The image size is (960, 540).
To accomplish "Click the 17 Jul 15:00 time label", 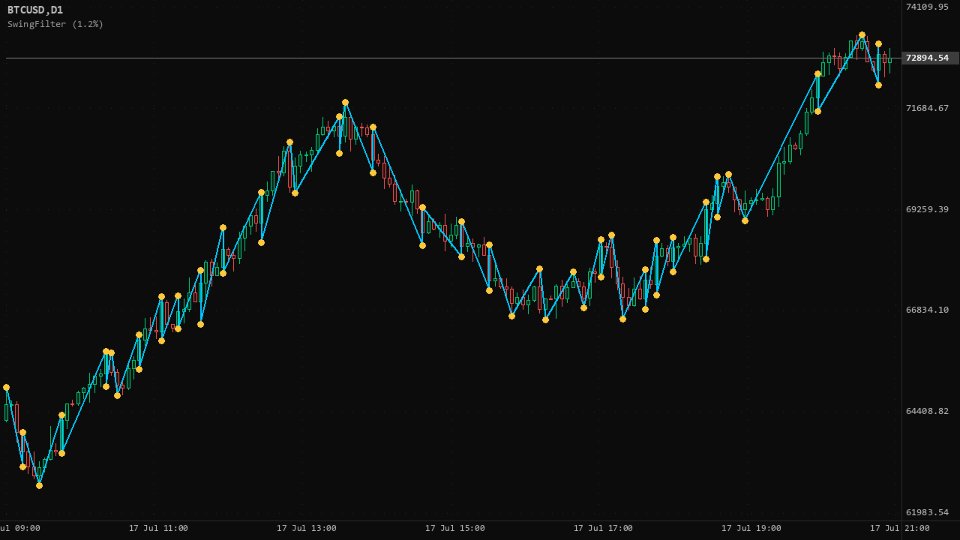I will pos(455,528).
